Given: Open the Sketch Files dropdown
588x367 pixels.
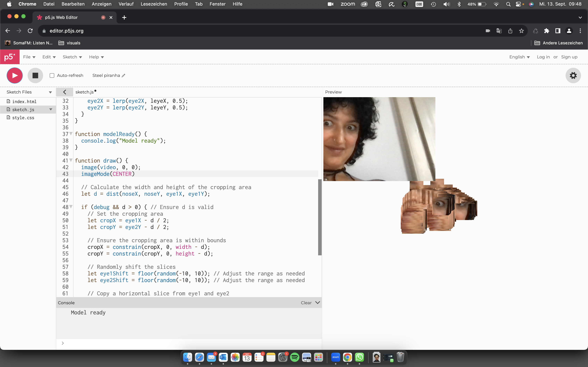Looking at the screenshot, I should (x=50, y=92).
